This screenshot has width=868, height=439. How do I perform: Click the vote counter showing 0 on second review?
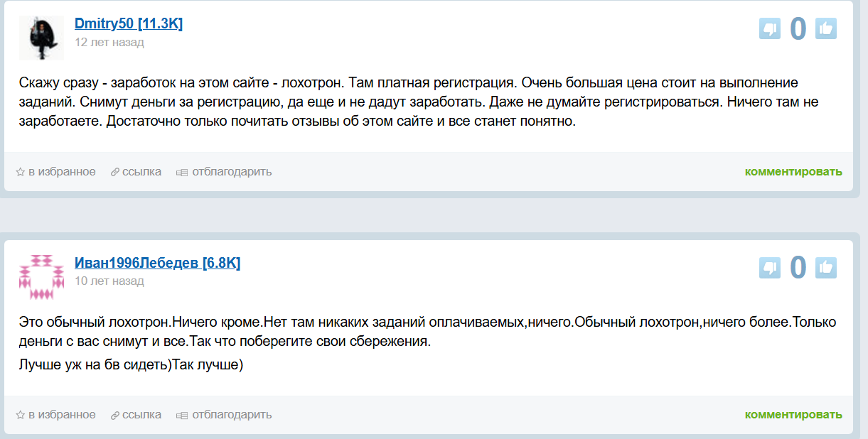point(799,269)
